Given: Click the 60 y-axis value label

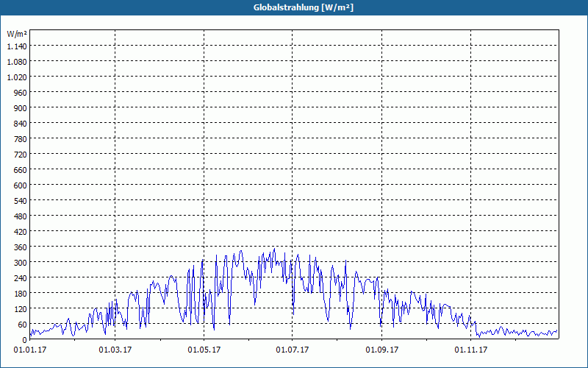Looking at the screenshot, I should [23, 325].
